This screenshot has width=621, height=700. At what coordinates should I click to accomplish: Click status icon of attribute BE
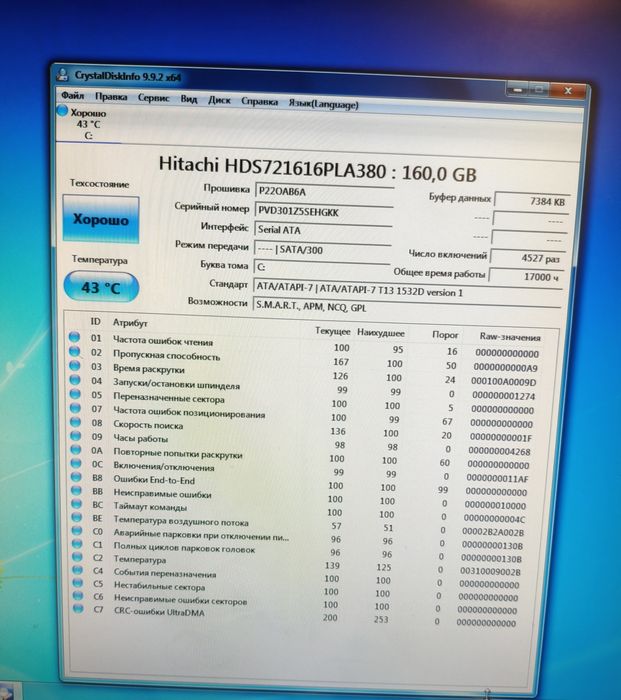coord(77,517)
